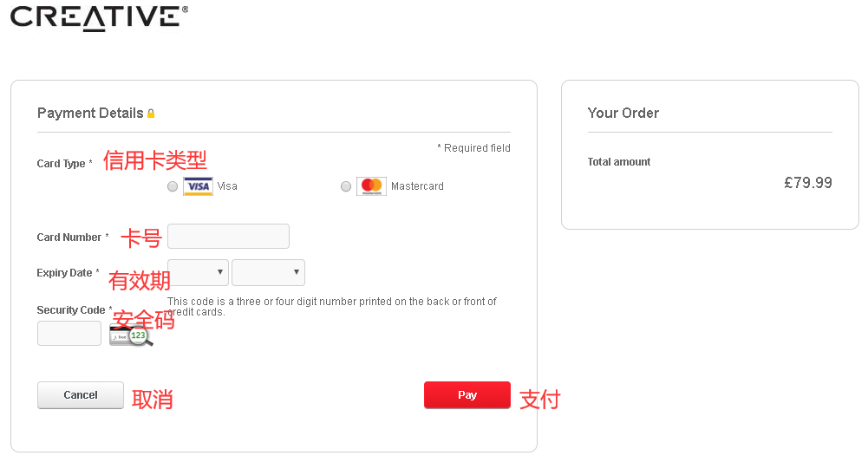Click the Expiry Date field label
This screenshot has width=868, height=462.
pyautogui.click(x=65, y=273)
